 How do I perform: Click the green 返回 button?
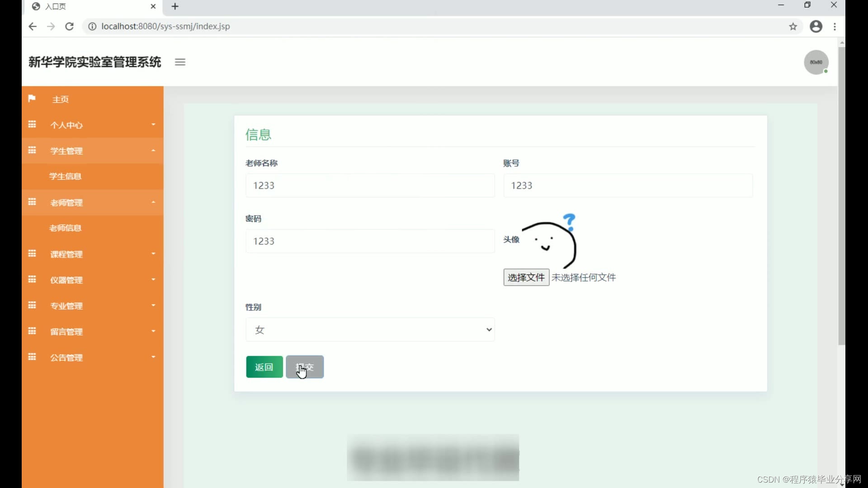click(x=264, y=367)
